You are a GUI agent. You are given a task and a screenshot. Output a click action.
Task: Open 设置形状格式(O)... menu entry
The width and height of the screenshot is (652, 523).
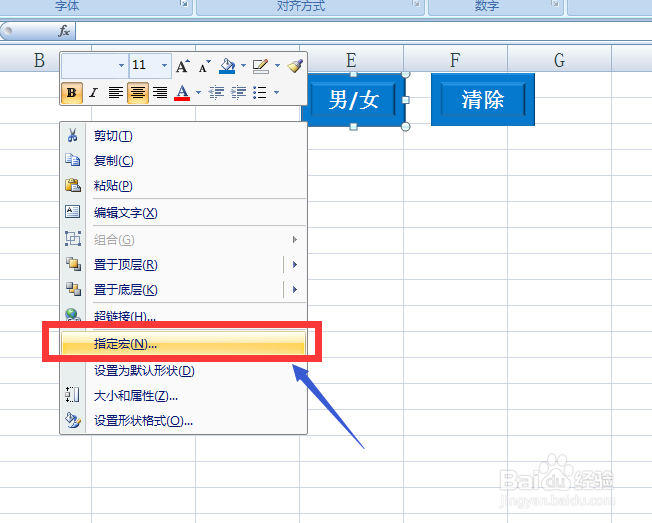(x=183, y=421)
